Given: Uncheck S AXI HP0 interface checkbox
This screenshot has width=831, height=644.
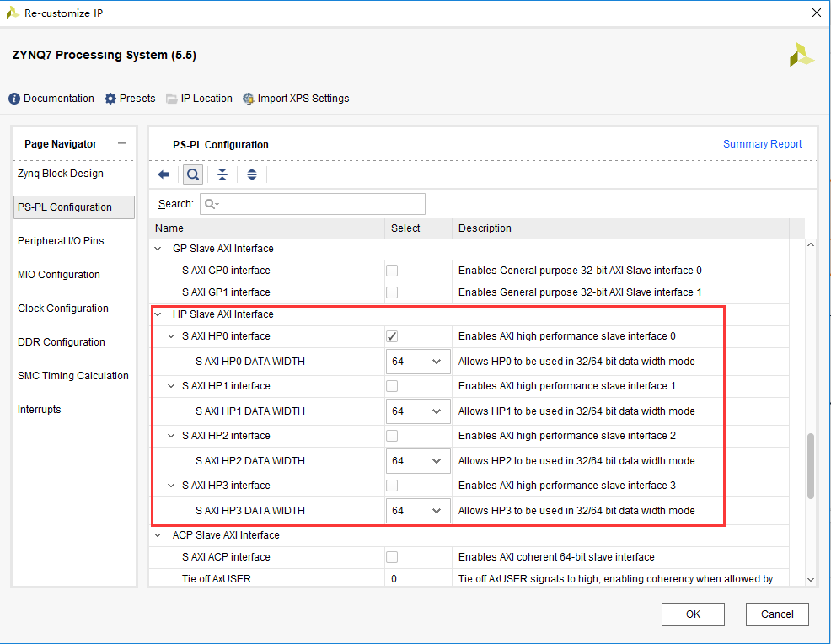Looking at the screenshot, I should click(x=392, y=336).
